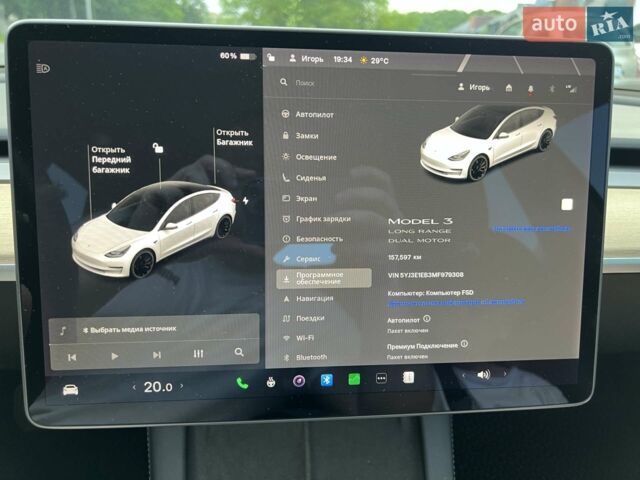The image size is (640, 480).
Task: Tap the 3D car model on left panel
Action: click(x=154, y=229)
